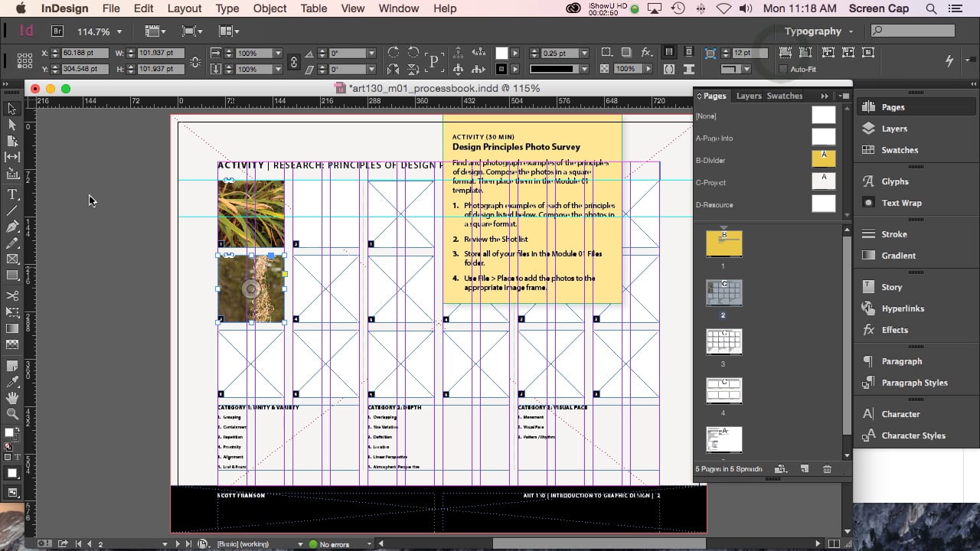Viewport: 980px width, 551px height.
Task: Open stroke weight 0.25 pt dropdown
Action: pos(584,54)
